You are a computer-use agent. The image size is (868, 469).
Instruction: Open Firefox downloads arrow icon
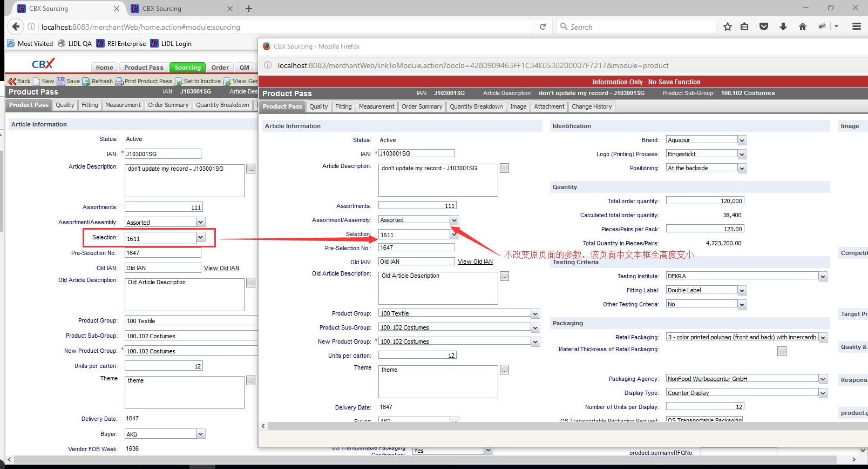coord(783,26)
